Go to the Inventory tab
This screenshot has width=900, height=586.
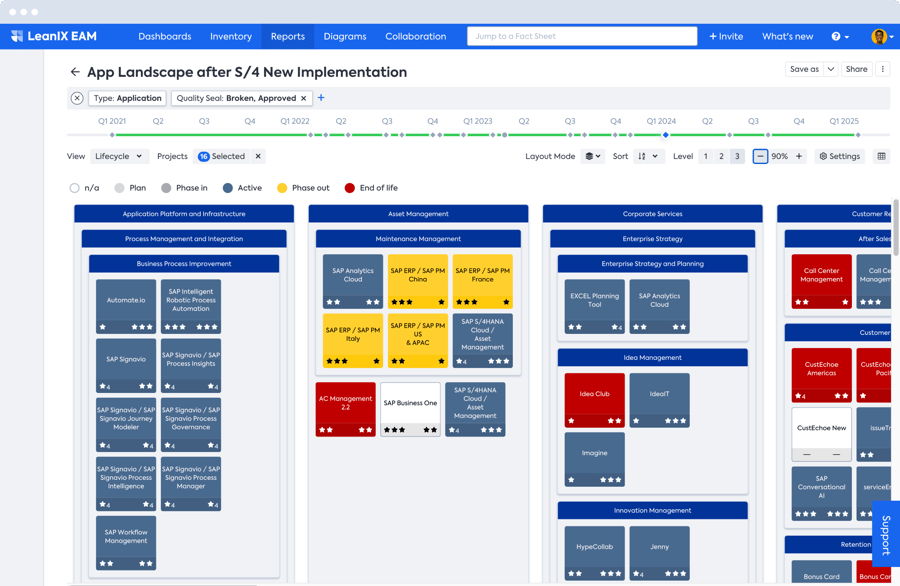coord(231,37)
